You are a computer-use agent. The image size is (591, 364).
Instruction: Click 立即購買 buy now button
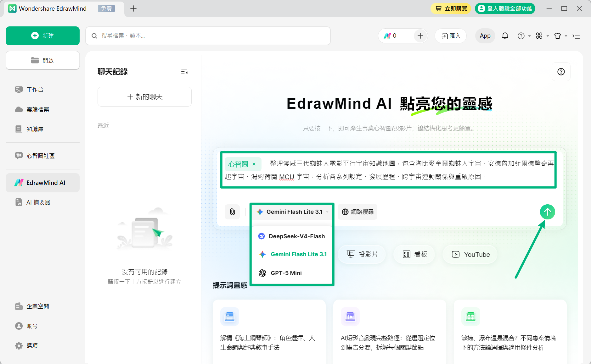[451, 8]
